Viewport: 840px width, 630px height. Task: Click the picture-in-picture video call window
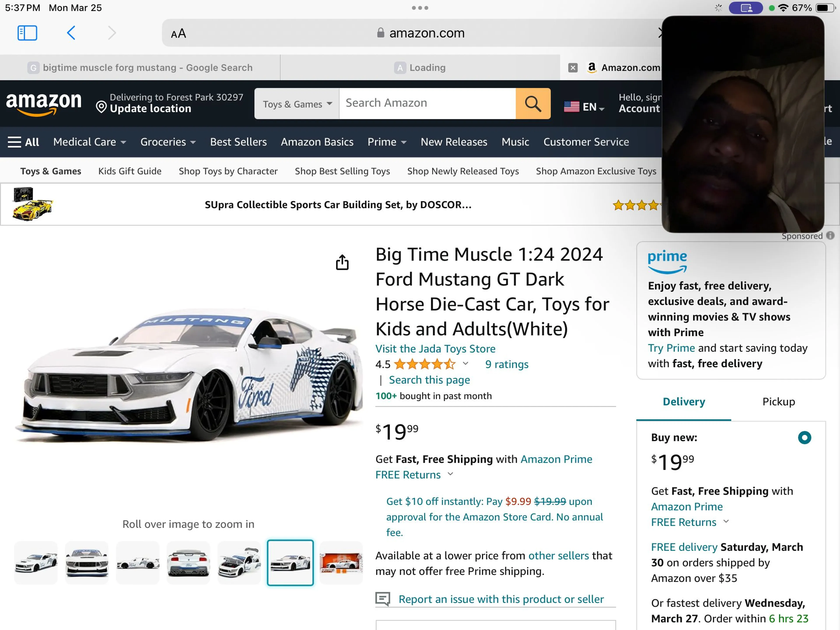tap(743, 124)
